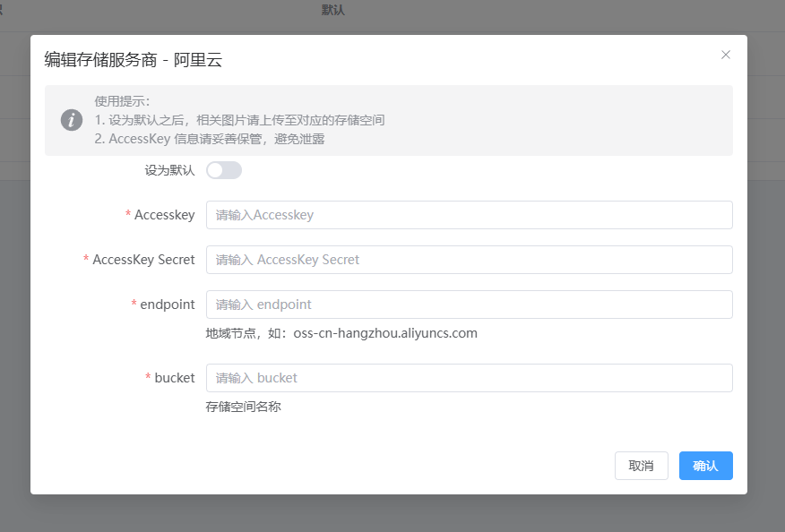The image size is (785, 532).
Task: Click the 使用提示 heading text
Action: 122,101
